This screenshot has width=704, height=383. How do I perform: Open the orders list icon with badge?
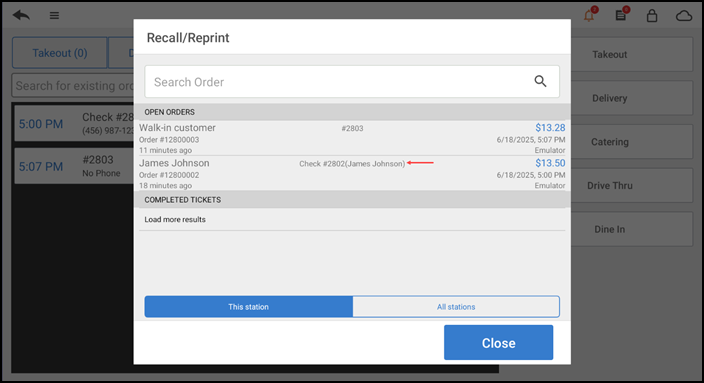621,15
